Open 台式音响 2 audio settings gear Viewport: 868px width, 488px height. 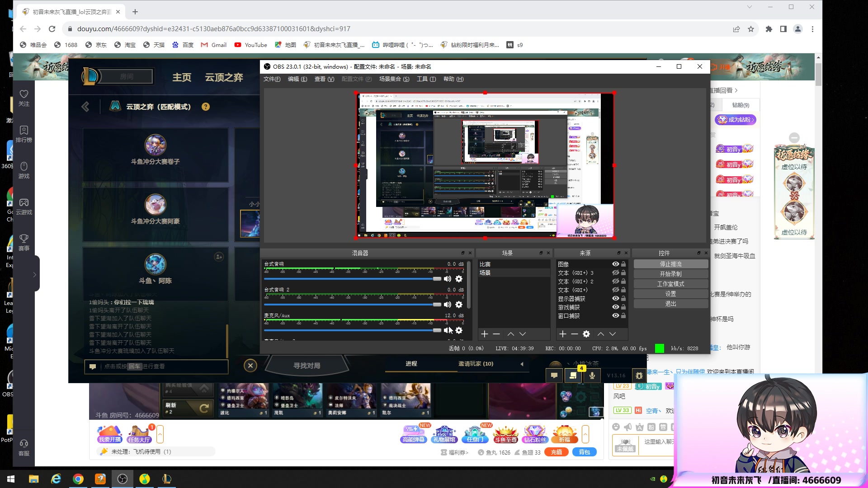[459, 305]
